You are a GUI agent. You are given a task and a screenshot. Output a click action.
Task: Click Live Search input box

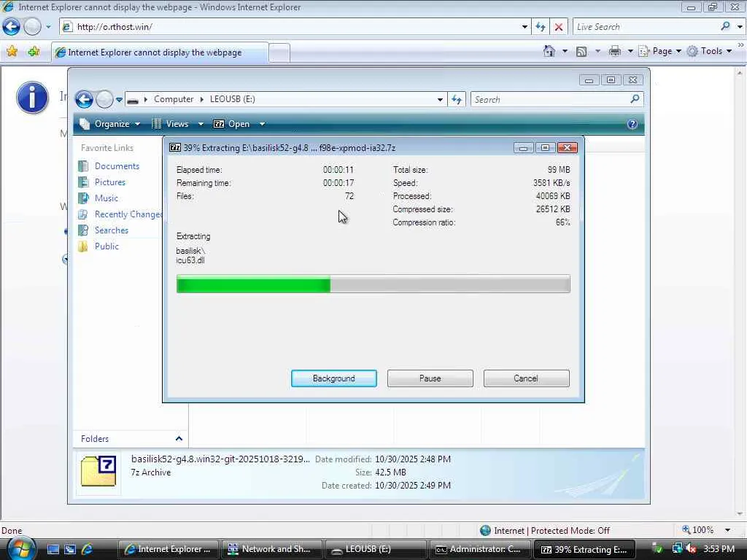tap(646, 27)
